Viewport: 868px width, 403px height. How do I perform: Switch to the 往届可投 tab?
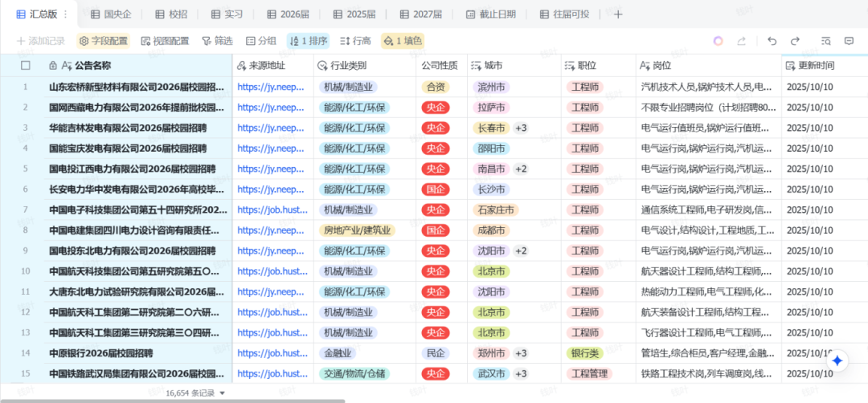pos(564,14)
